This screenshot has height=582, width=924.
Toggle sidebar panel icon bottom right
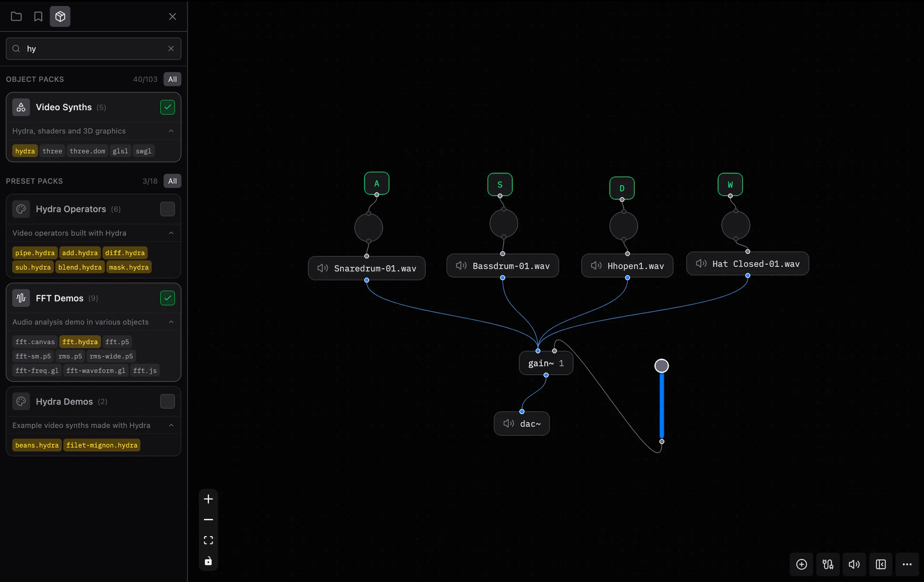coord(881,564)
